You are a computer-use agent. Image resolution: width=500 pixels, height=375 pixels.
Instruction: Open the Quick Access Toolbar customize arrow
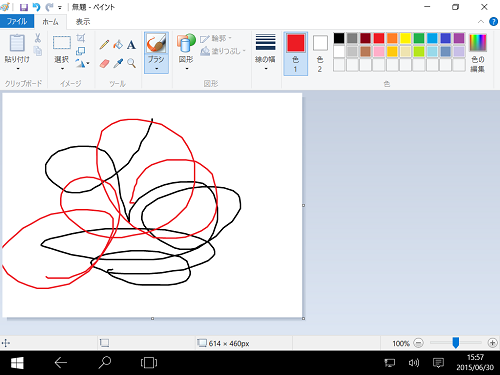tap(60, 7)
